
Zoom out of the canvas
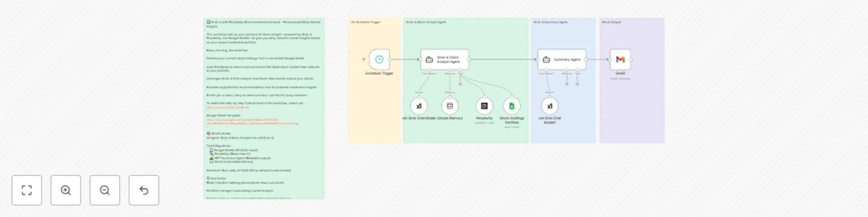(x=105, y=190)
